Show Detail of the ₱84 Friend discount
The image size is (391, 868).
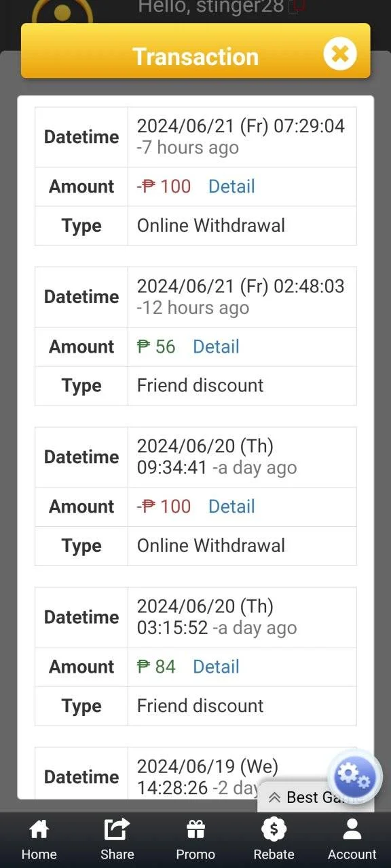coord(216,667)
